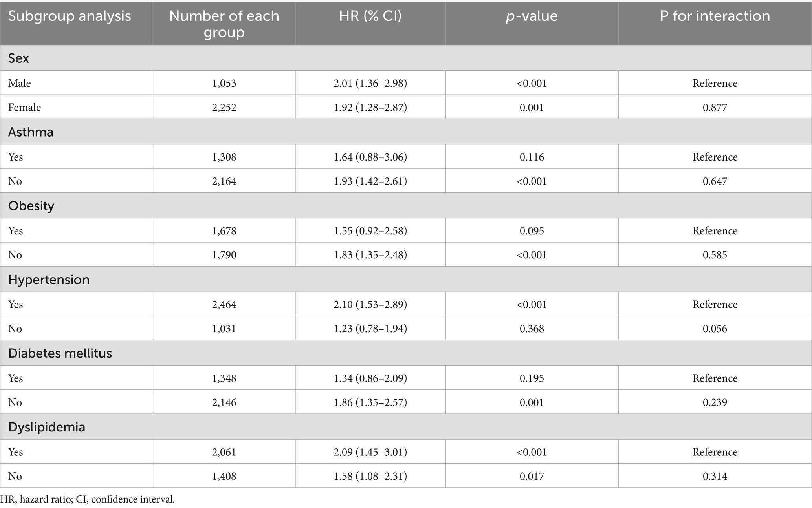Click the Number of each group header

tap(224, 24)
